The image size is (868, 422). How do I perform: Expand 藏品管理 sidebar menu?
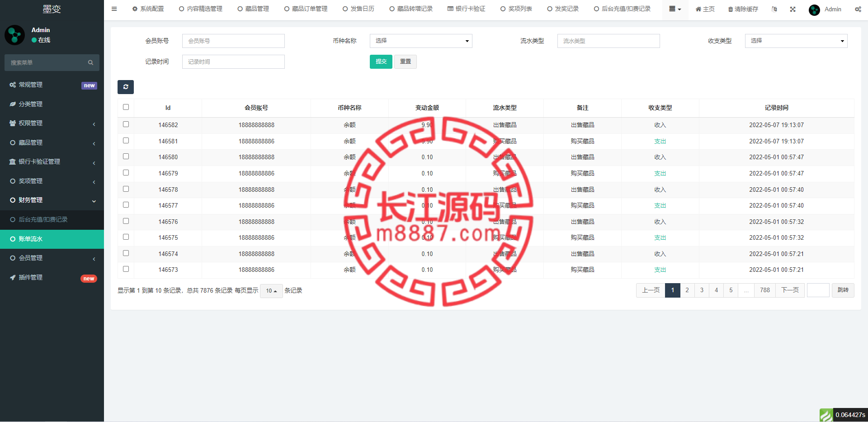pos(52,142)
